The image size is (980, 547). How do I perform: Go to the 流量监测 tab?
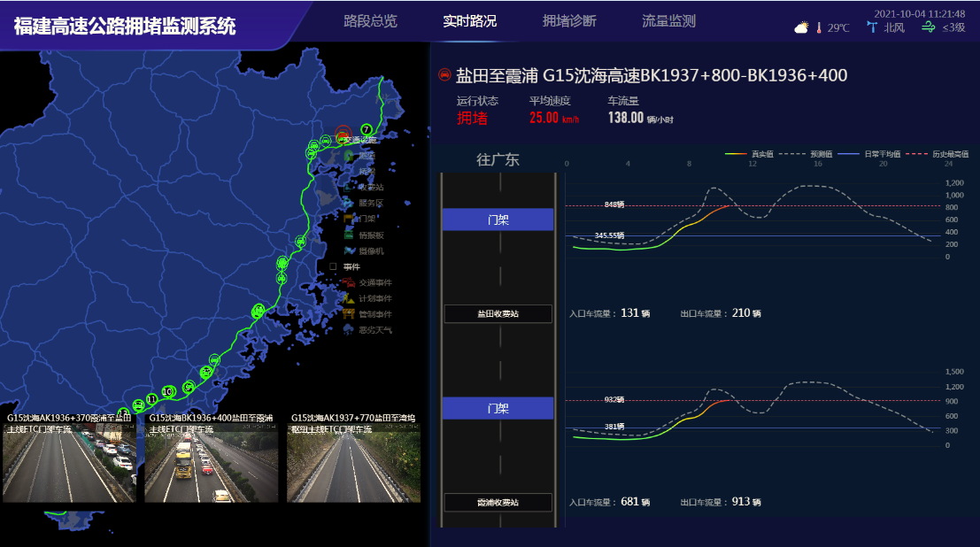[x=668, y=21]
